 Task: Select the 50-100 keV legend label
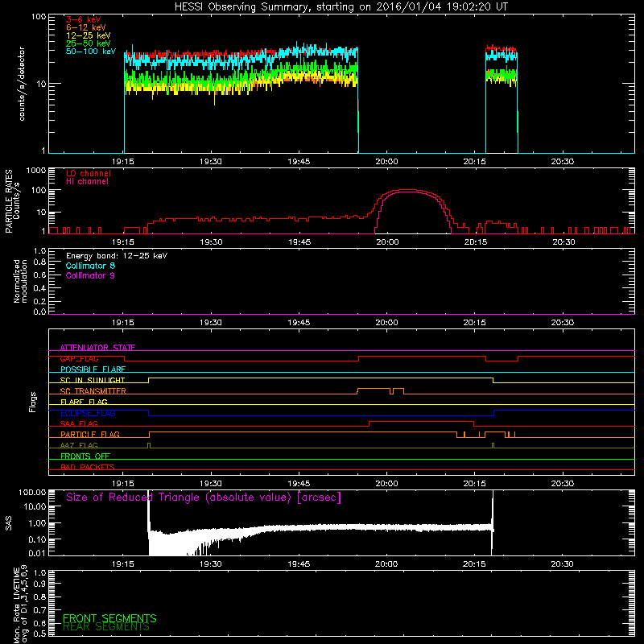[91, 52]
